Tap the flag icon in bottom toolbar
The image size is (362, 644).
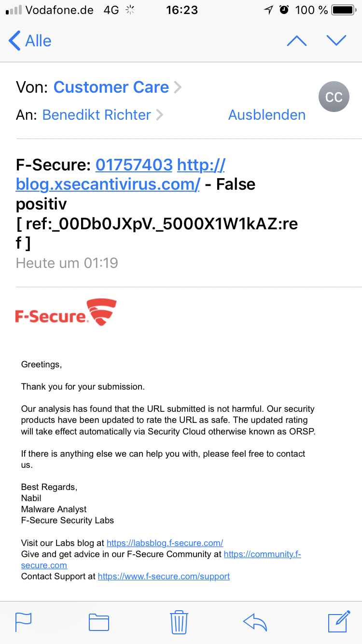pos(23,622)
